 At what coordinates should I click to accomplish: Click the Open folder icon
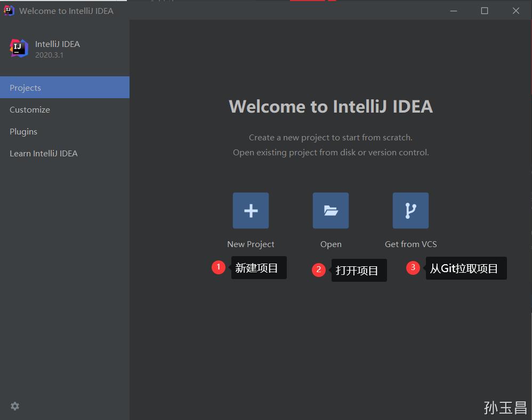click(x=331, y=210)
